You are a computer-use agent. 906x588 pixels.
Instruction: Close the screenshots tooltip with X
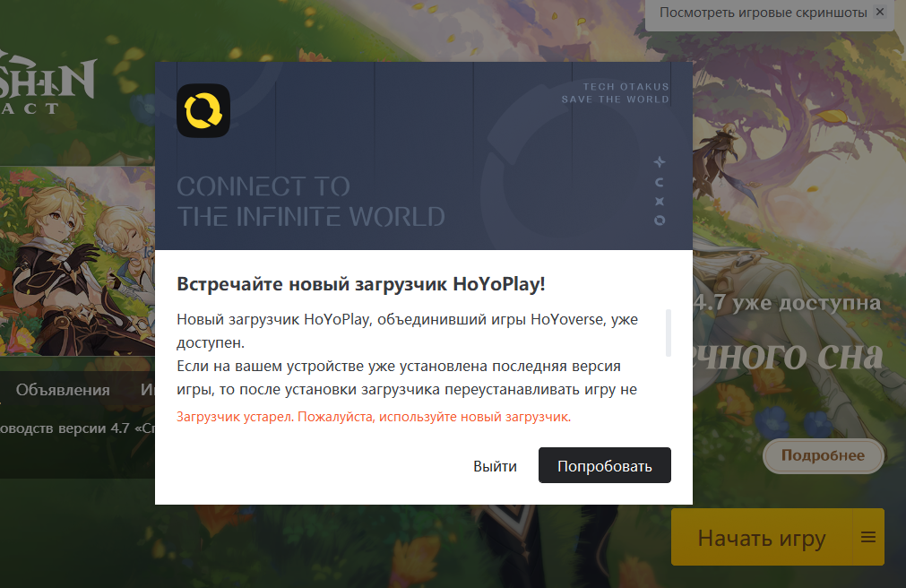click(879, 12)
